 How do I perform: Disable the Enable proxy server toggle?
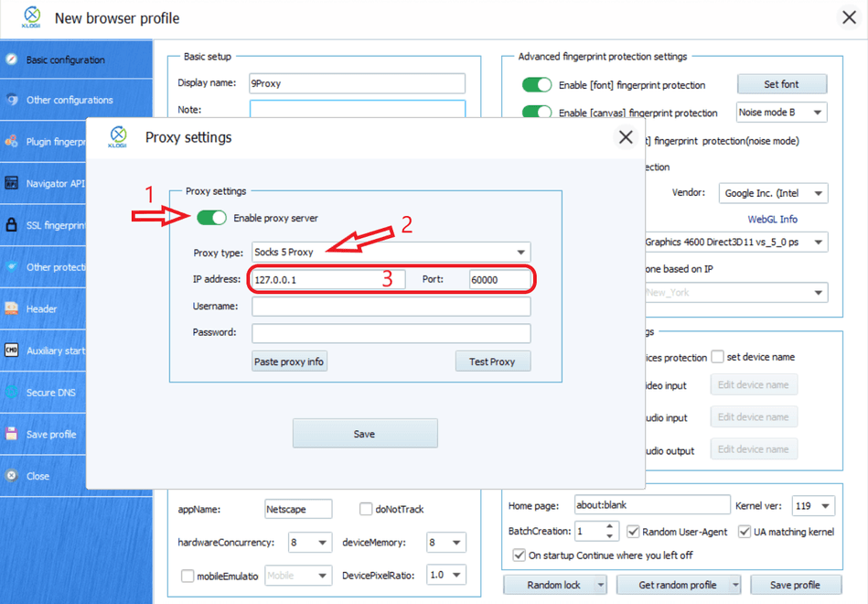(211, 218)
